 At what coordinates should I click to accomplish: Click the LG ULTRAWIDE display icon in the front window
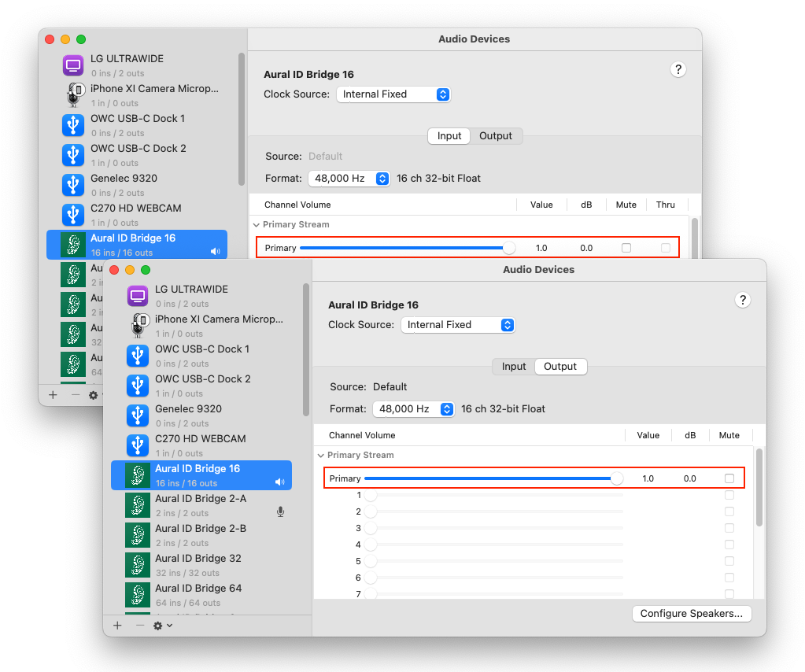138,296
